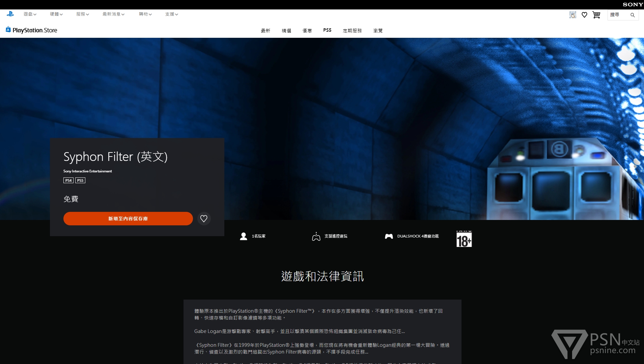Screen dimensions: 644x364
Task: Click the 支援遙控遊玩 label text
Action: (336, 236)
